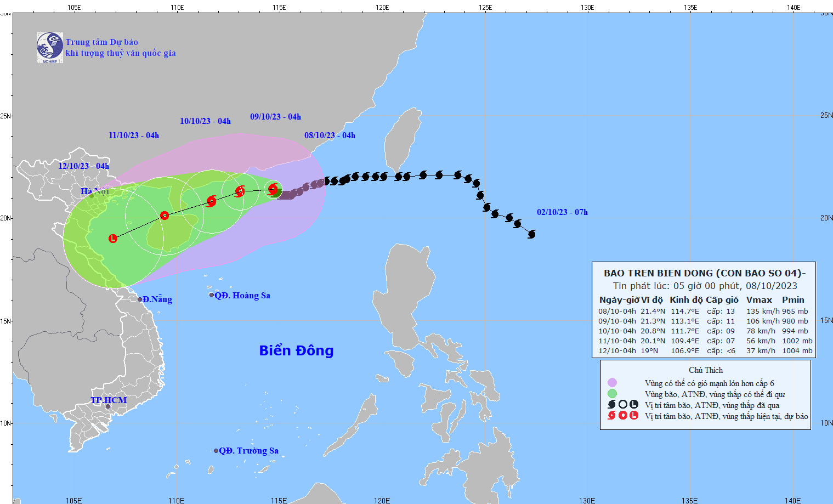Click the Đ.Nẵng city label

157,299
